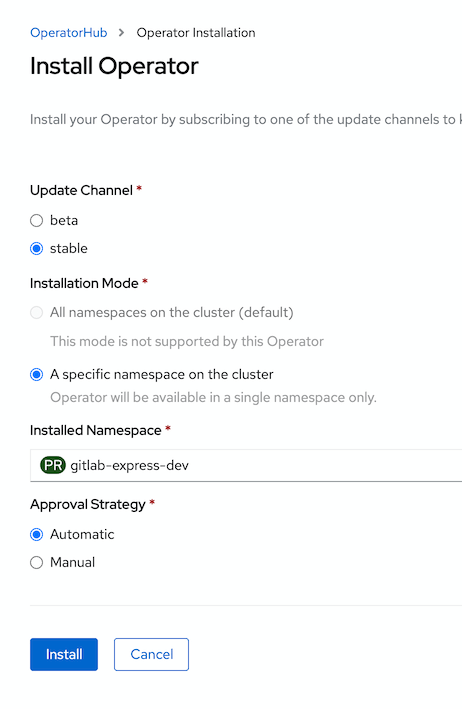Click the Manual label text
Image resolution: width=462 pixels, height=709 pixels.
72,562
